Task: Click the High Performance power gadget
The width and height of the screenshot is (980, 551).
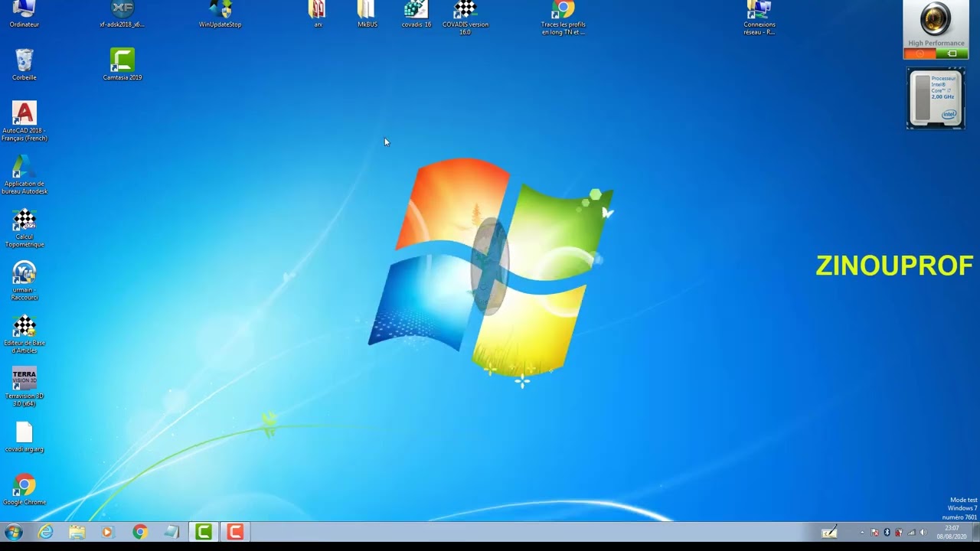Action: coord(936,30)
